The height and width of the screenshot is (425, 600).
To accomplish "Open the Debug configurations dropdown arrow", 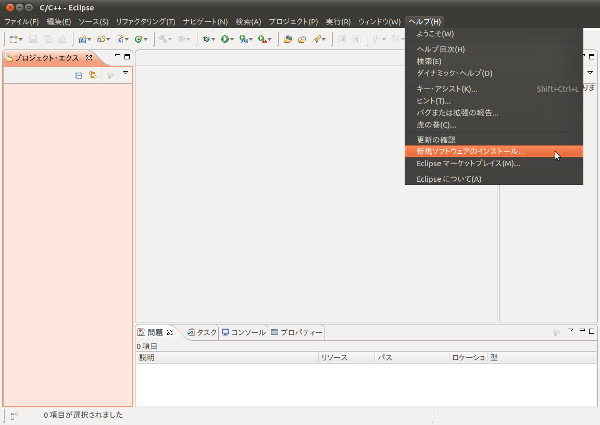I will click(x=213, y=39).
